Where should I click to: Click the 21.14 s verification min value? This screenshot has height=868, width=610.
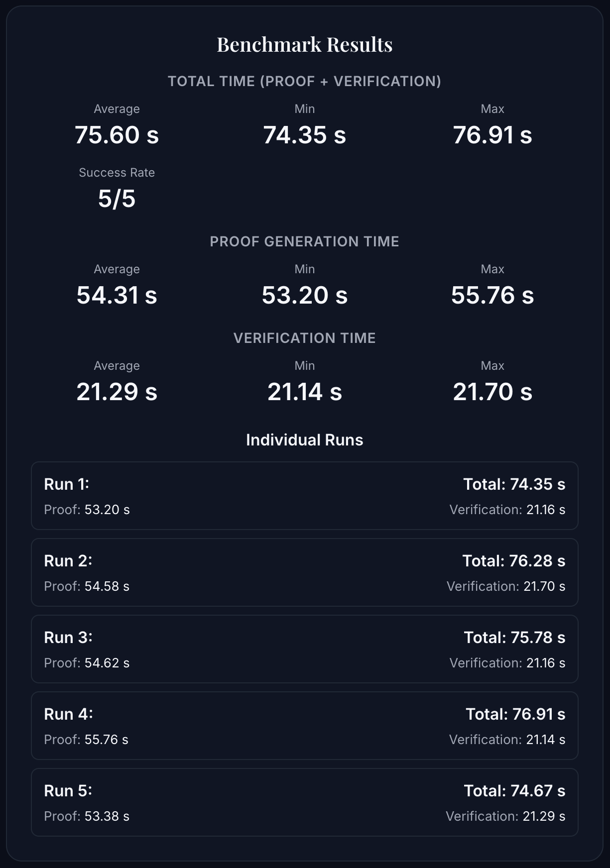(x=304, y=392)
